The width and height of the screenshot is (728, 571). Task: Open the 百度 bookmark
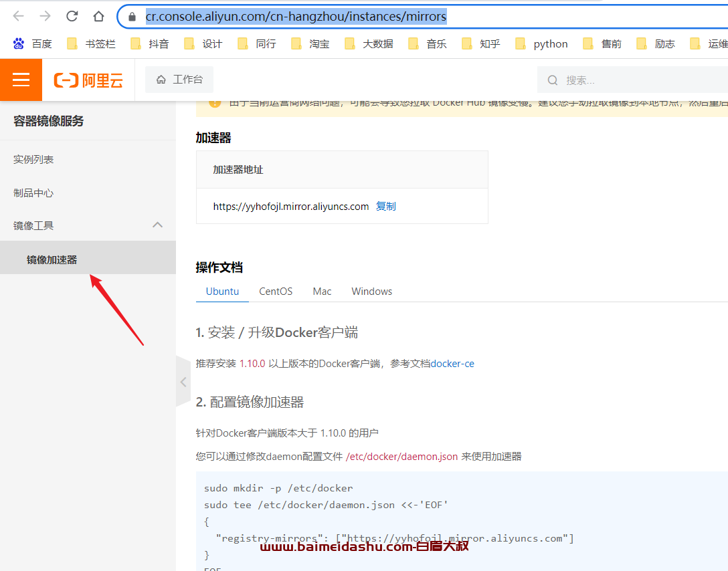pos(32,43)
